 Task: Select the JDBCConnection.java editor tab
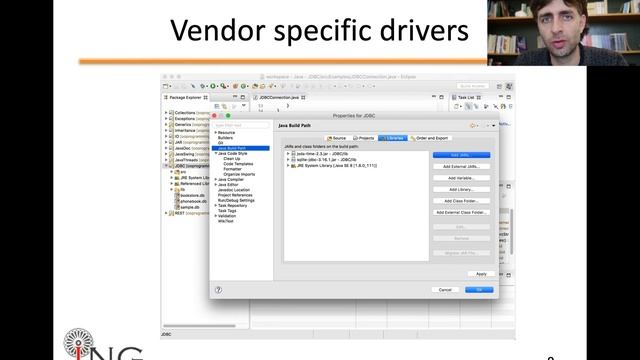coord(279,98)
